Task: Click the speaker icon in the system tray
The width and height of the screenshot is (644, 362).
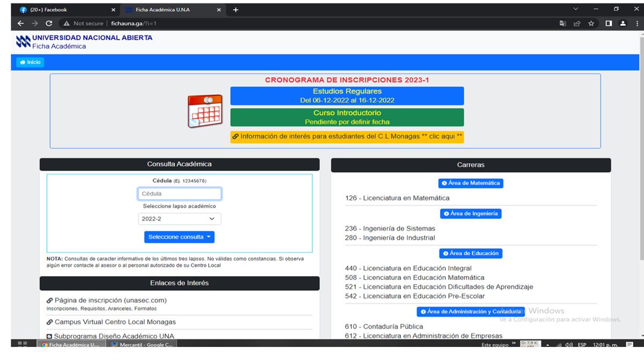Action: pyautogui.click(x=568, y=345)
